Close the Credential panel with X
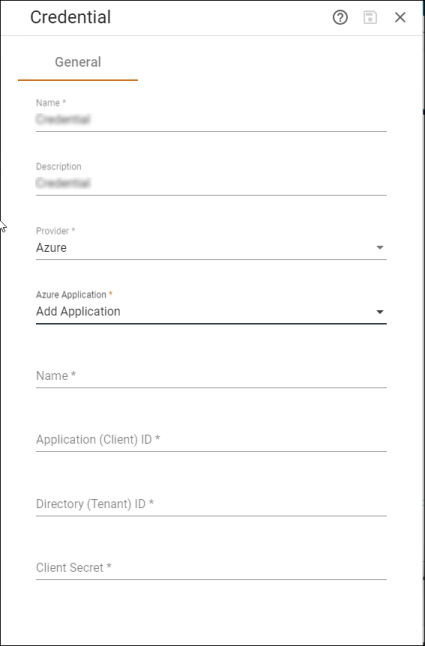Viewport: 425px width, 646px height. (x=400, y=17)
